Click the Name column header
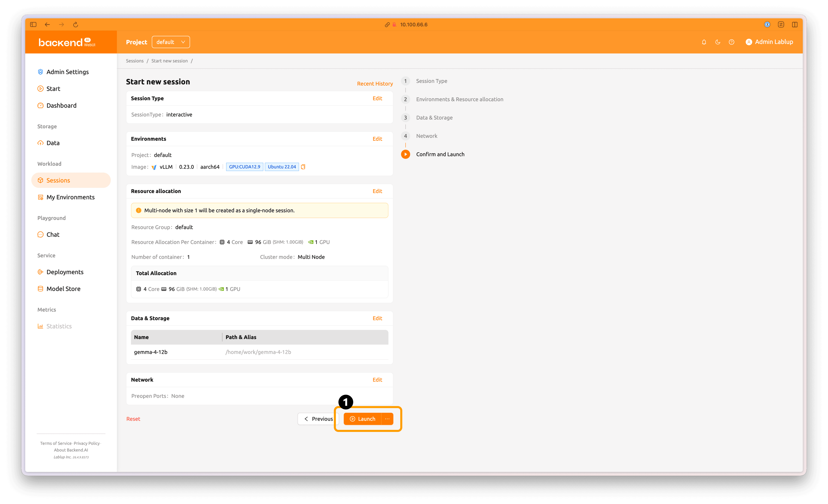The image size is (828, 504). coord(176,337)
